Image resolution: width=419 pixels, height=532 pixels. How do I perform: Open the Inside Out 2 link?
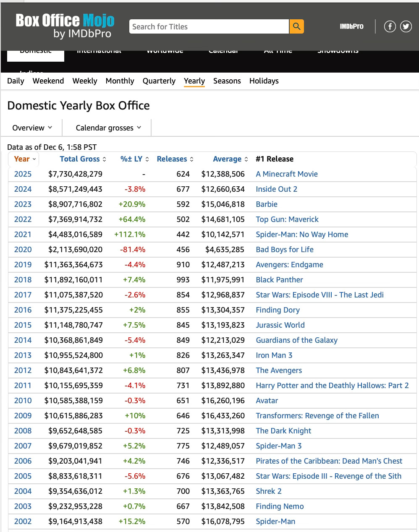tap(277, 189)
